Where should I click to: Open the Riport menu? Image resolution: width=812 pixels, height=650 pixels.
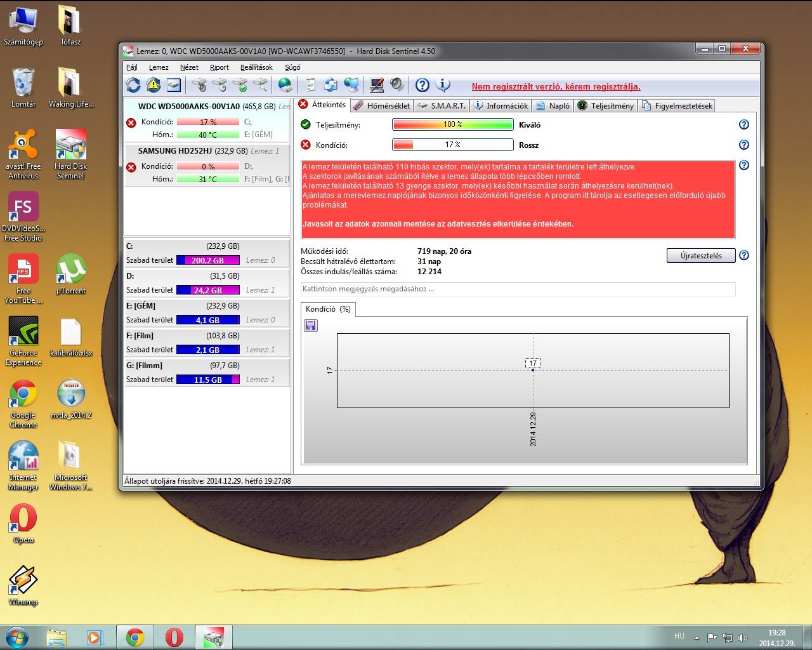(x=219, y=67)
